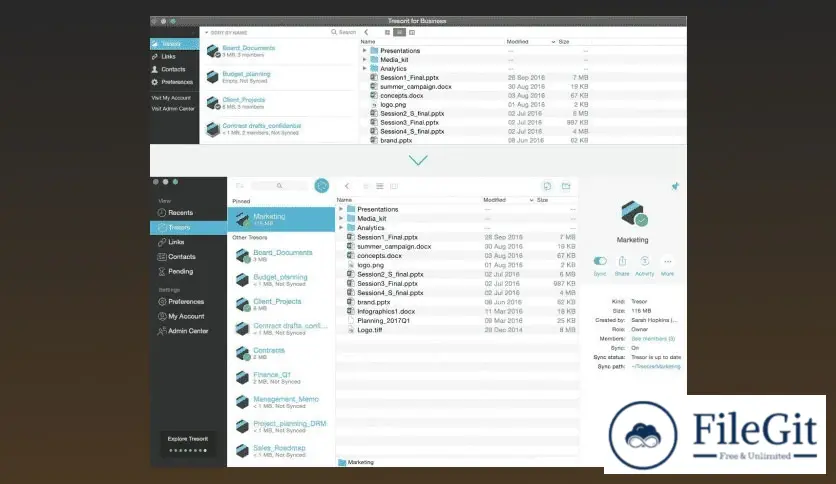Click the search field in the lower window
Viewport: 836px width, 484px height.
point(279,185)
